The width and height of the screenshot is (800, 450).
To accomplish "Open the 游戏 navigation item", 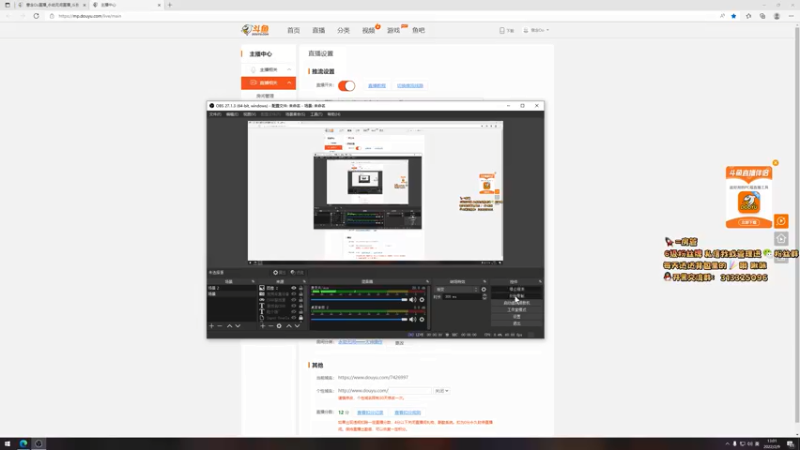I will pos(393,31).
